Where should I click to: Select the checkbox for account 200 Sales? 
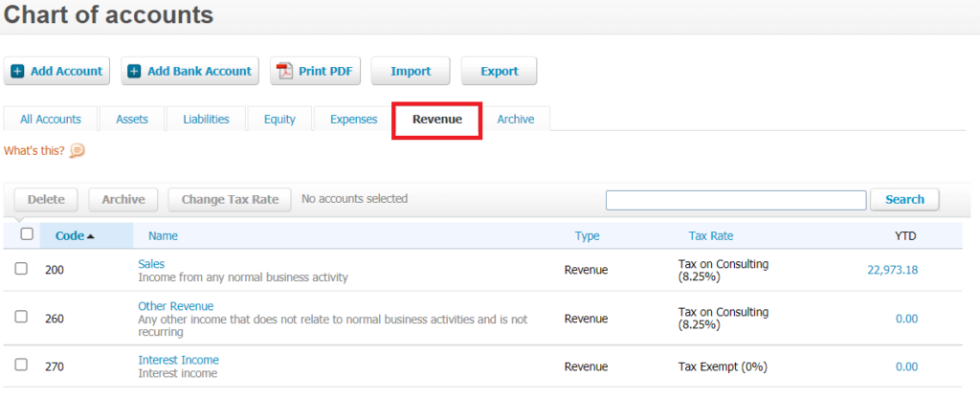click(21, 270)
